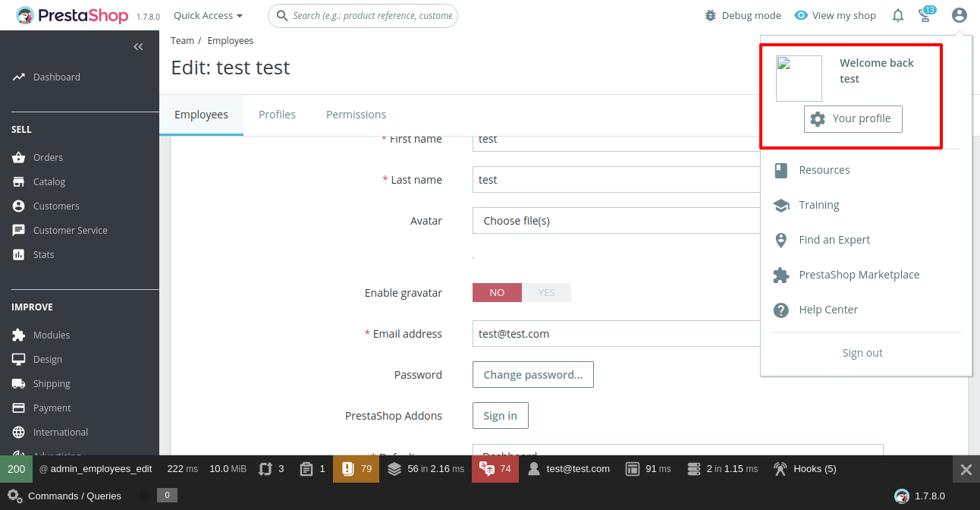Click the search input field
The height and width of the screenshot is (510, 980).
pyautogui.click(x=363, y=15)
